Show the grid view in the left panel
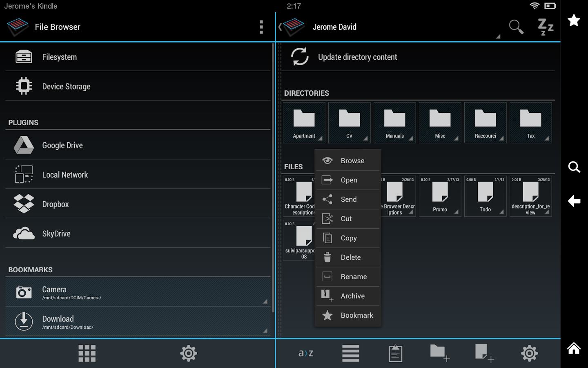The width and height of the screenshot is (588, 368). [87, 353]
